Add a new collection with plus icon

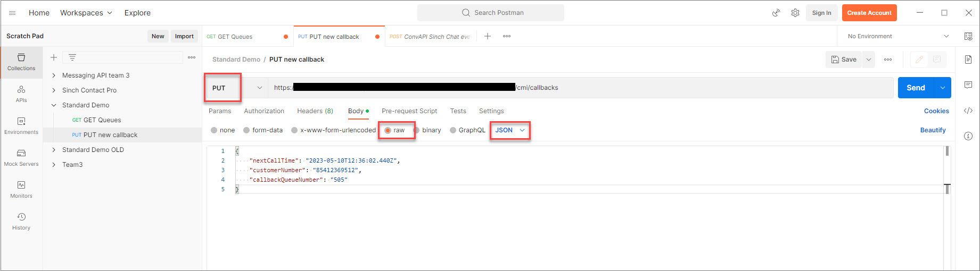click(54, 57)
